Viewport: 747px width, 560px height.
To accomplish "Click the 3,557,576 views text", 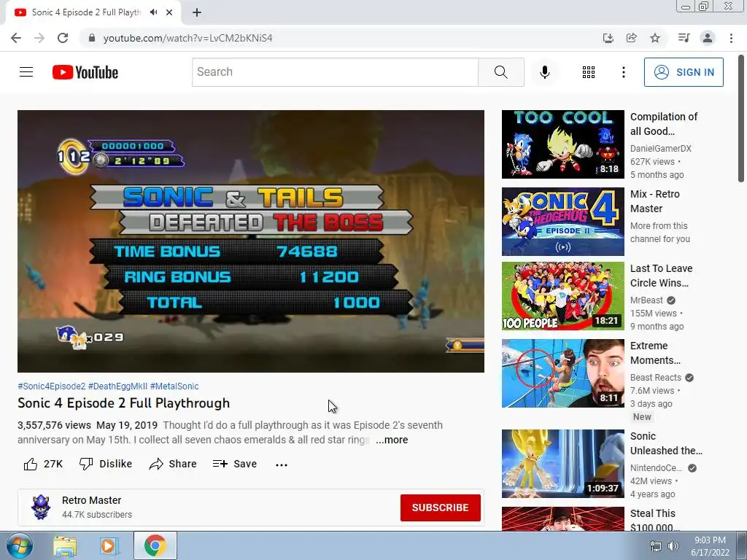I will (x=54, y=425).
